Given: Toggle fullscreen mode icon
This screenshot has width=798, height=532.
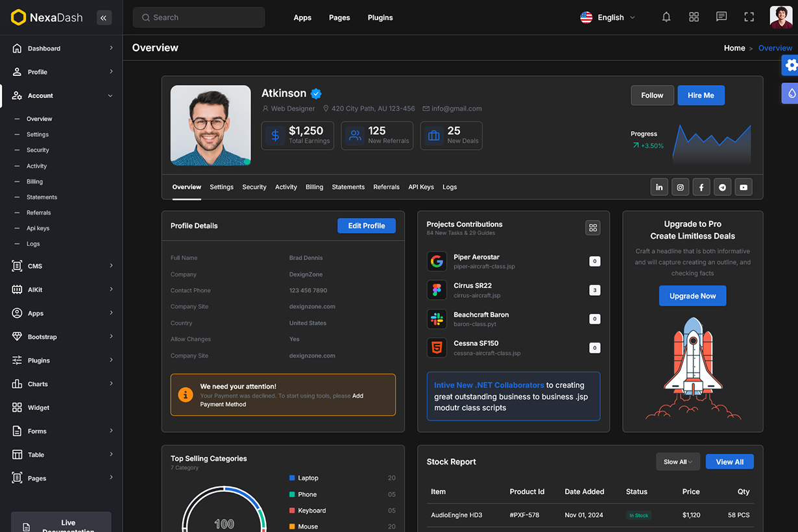Looking at the screenshot, I should pos(749,18).
